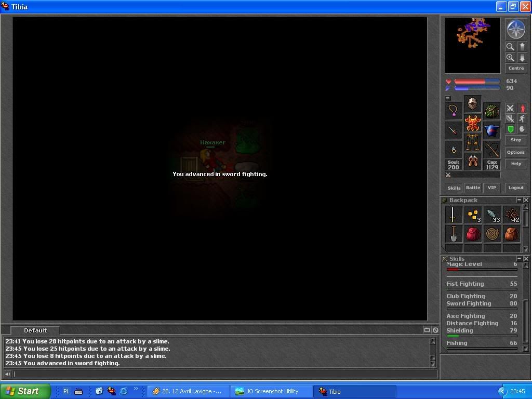Select the shovel in the Backpack
The width and height of the screenshot is (532, 399).
tap(453, 234)
